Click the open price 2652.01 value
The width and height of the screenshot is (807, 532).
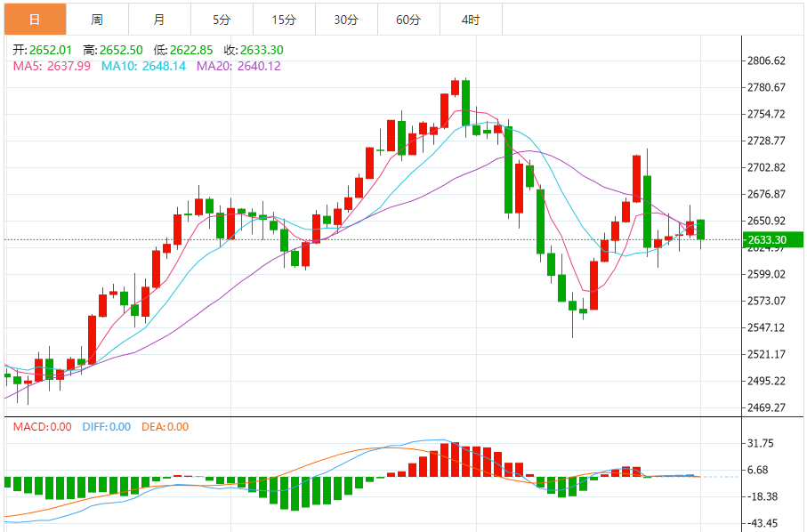(x=51, y=50)
